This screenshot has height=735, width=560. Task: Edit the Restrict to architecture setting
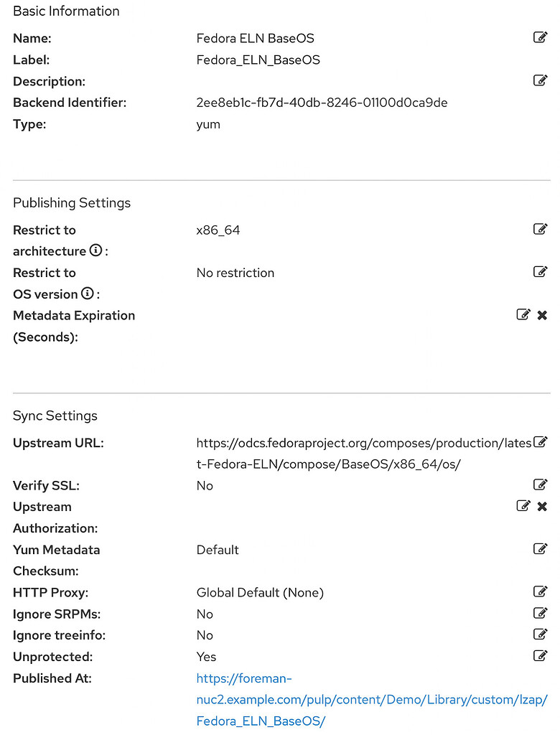pyautogui.click(x=541, y=228)
